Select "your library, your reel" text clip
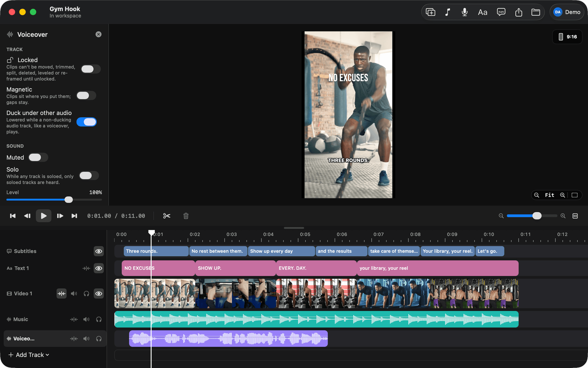 pos(438,268)
